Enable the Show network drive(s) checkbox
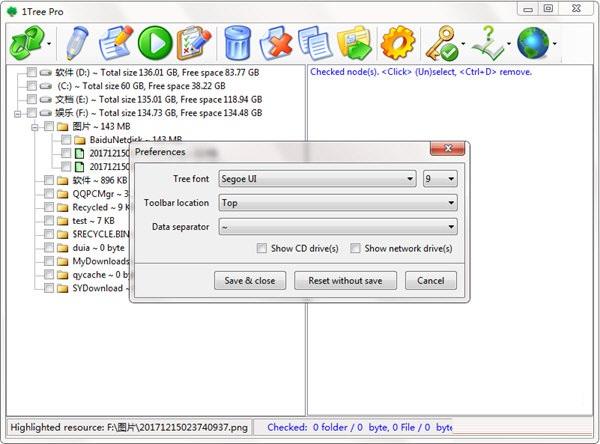The height and width of the screenshot is (444, 600). [355, 248]
